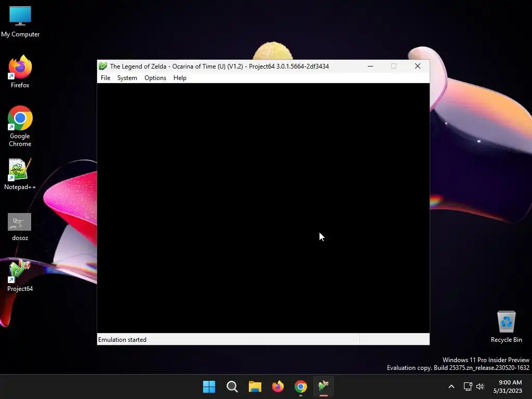Open the clock showing 9:00 AM 5/31/2023

(508, 387)
